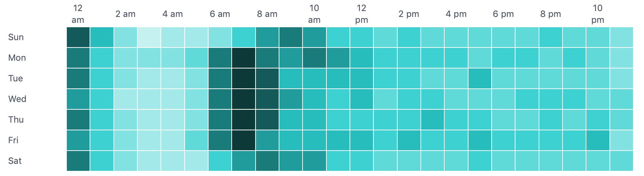Click the Sunday 12 am heatmap cell

click(x=78, y=37)
